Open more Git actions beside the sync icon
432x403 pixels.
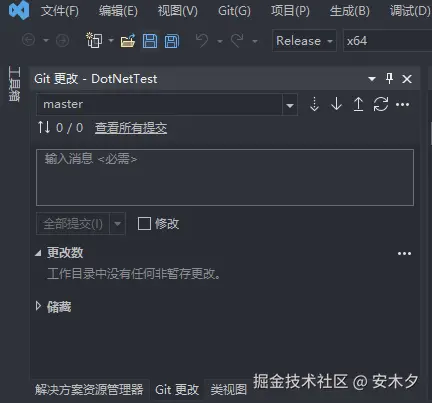[x=402, y=105]
